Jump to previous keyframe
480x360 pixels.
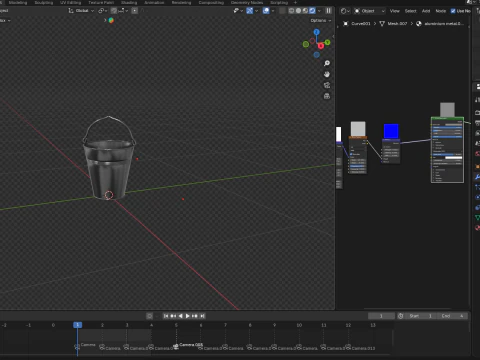click(x=173, y=316)
